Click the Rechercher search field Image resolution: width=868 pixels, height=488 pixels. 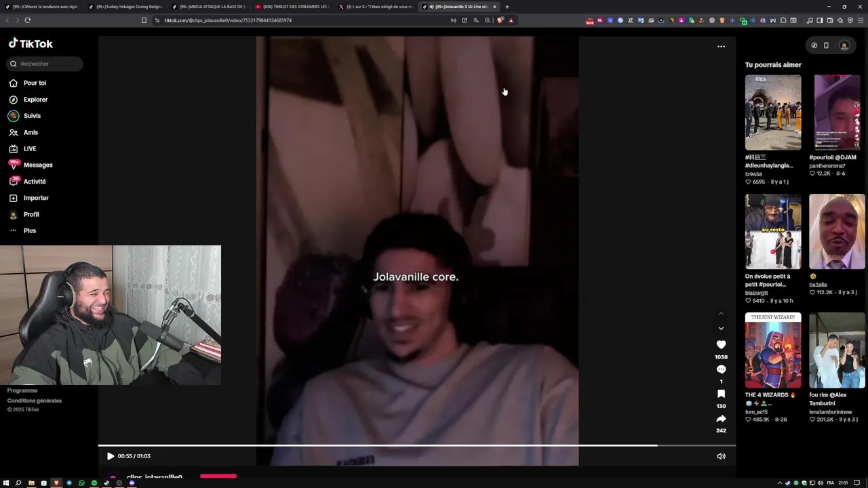45,64
